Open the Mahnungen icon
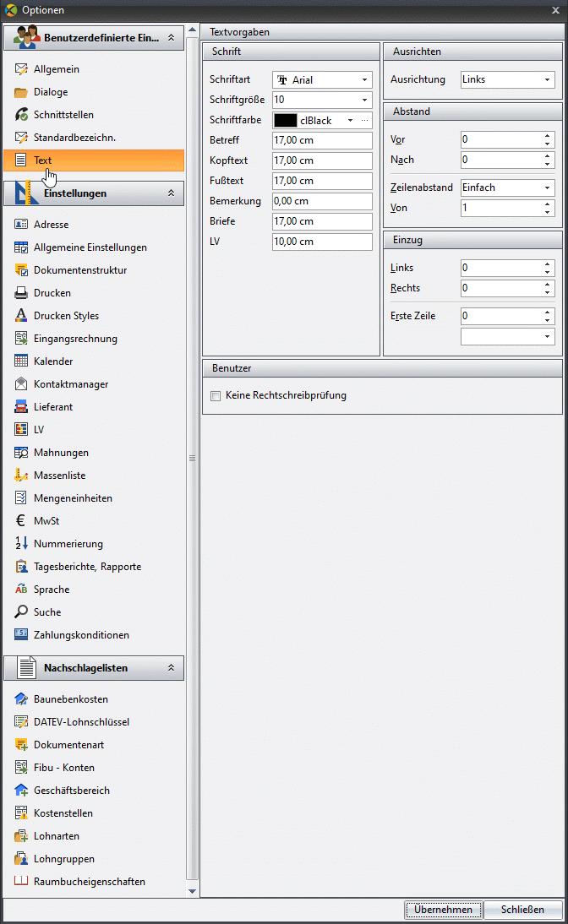The width and height of the screenshot is (568, 924). point(21,453)
